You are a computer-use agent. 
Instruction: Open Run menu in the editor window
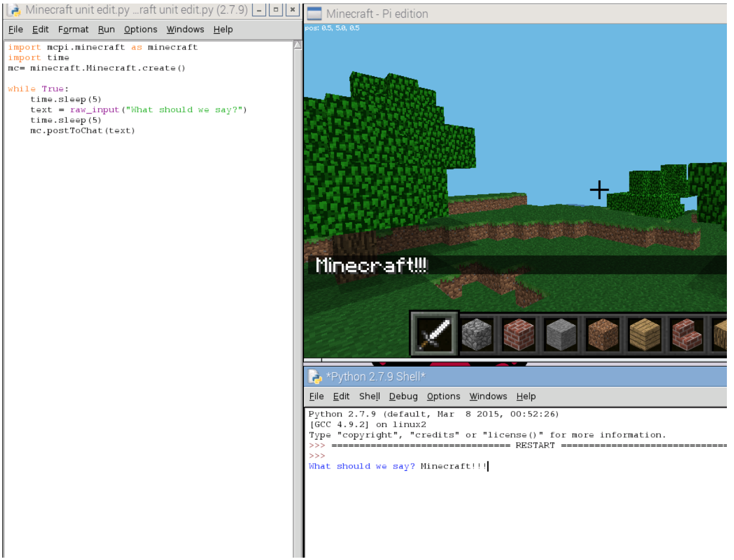pos(106,29)
